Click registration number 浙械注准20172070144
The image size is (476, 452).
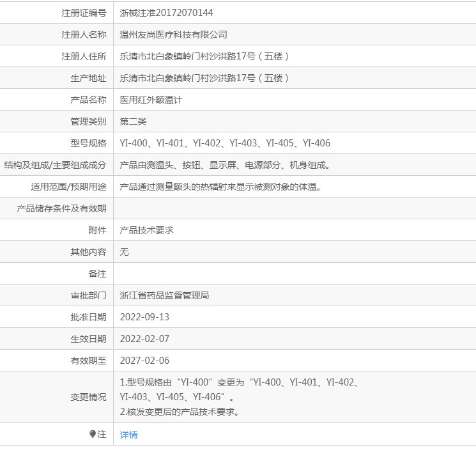(166, 13)
